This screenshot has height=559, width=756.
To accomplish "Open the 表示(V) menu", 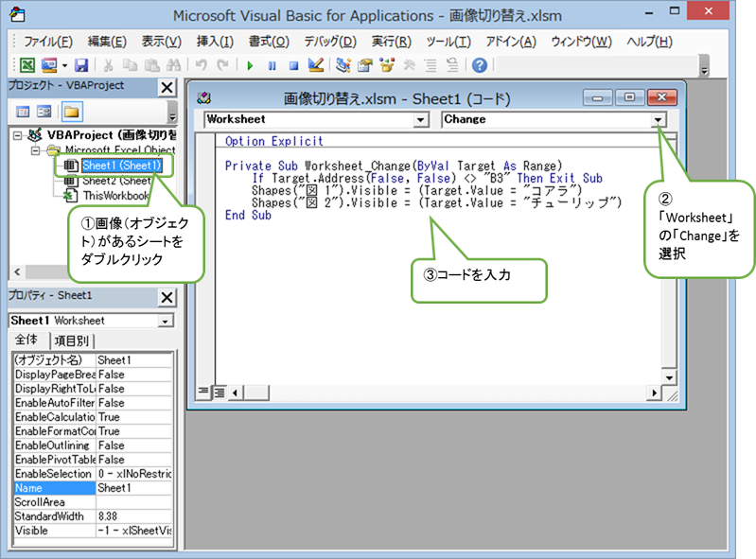I will pos(162,42).
